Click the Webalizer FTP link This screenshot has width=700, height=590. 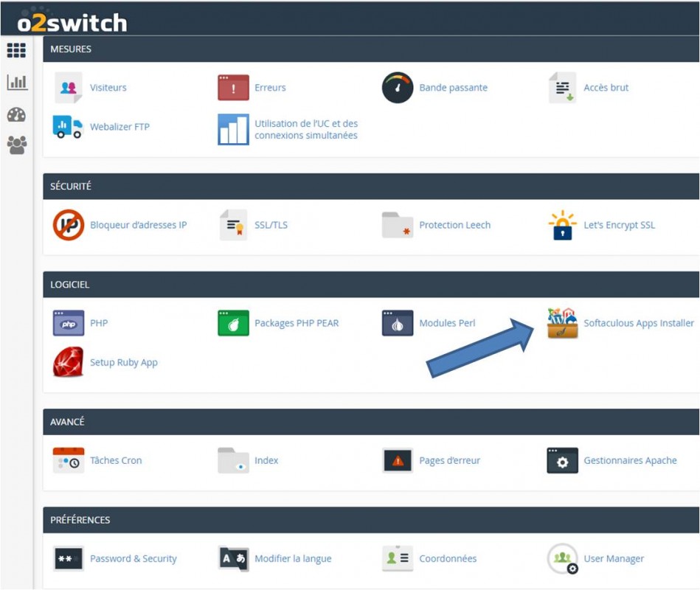point(119,127)
